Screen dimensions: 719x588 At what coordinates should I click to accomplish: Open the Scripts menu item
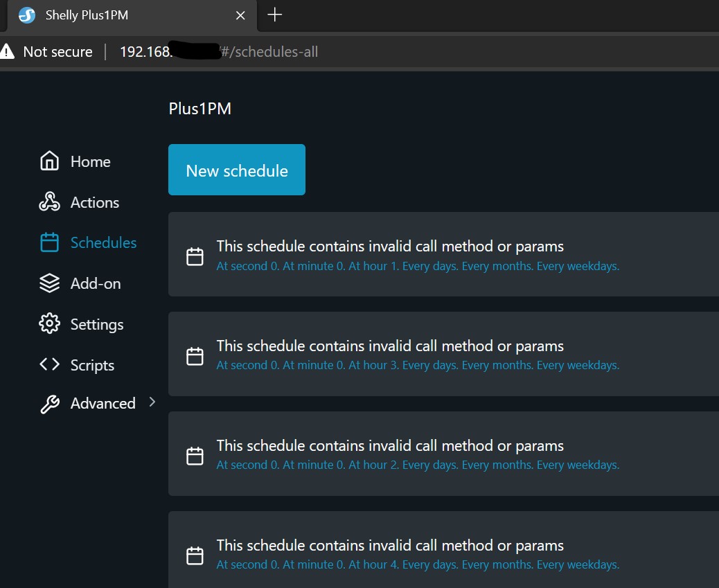92,365
